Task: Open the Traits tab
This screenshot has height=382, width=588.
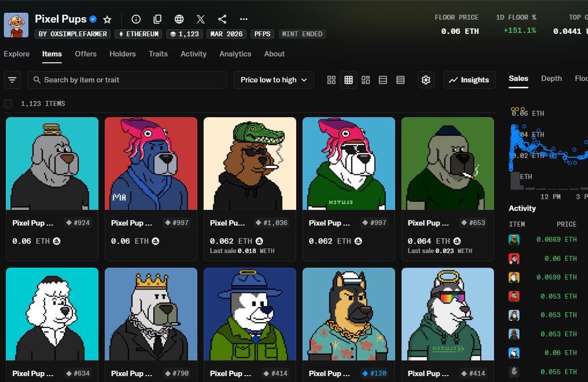Action: (158, 54)
